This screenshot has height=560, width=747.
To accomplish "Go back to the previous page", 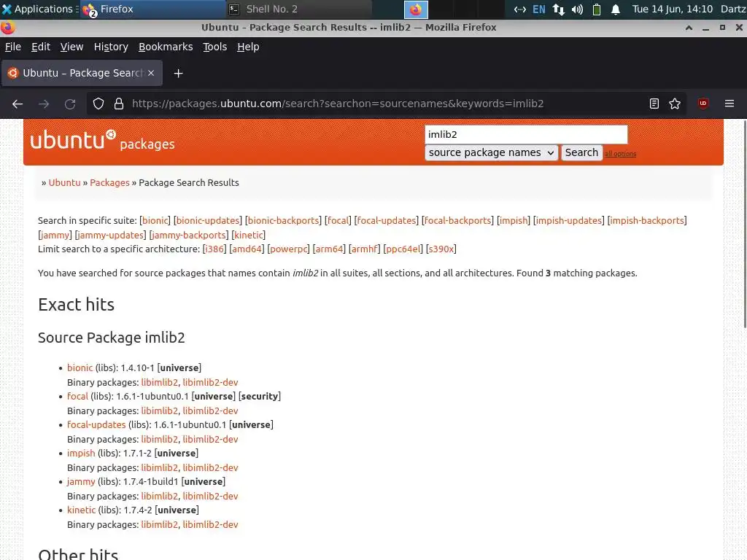I will click(18, 104).
